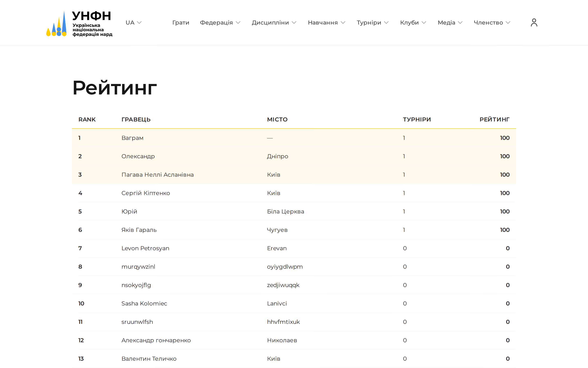Select player Валентин Теличко
This screenshot has height=368, width=588.
click(x=149, y=359)
